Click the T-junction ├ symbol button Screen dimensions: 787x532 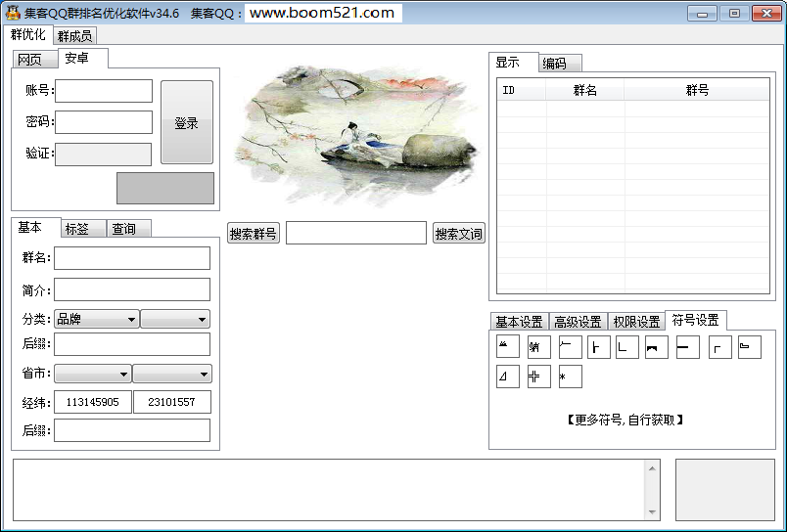click(599, 347)
